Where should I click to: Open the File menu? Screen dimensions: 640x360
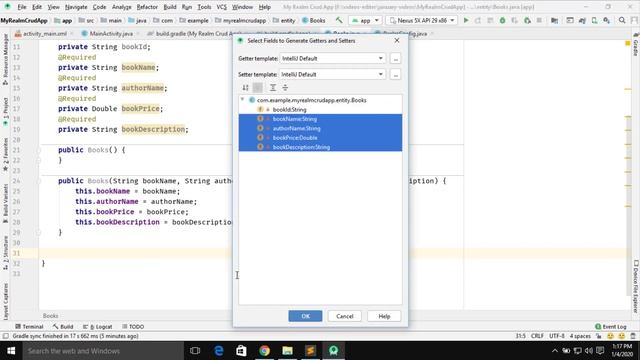click(x=22, y=7)
